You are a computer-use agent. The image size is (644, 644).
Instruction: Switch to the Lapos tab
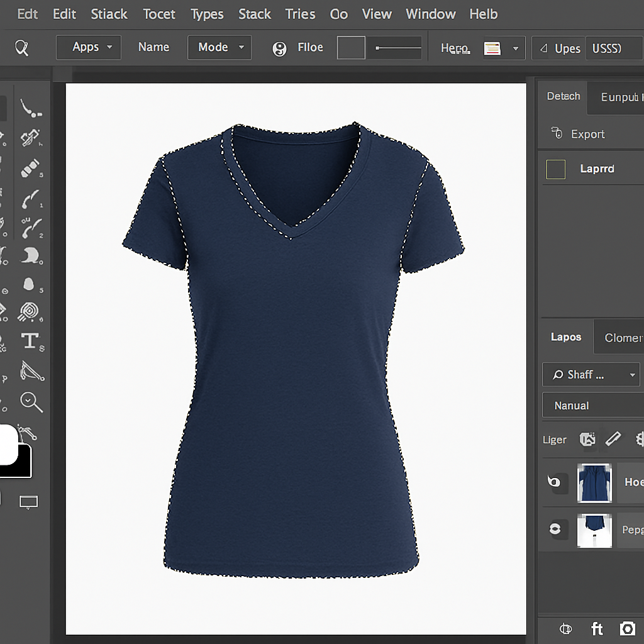(565, 337)
